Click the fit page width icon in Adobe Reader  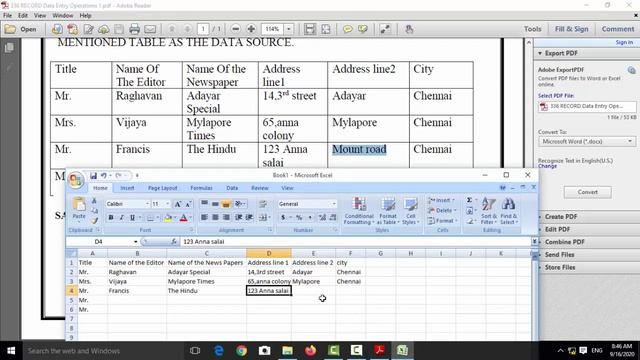click(310, 29)
